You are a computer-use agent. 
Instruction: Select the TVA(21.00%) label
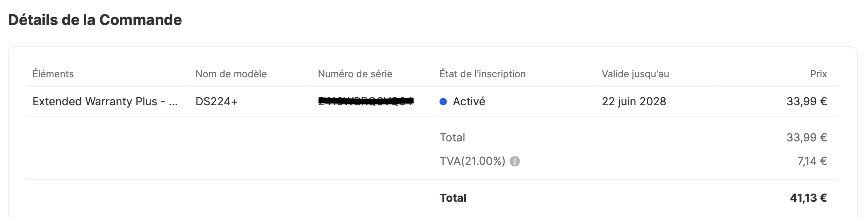[472, 161]
